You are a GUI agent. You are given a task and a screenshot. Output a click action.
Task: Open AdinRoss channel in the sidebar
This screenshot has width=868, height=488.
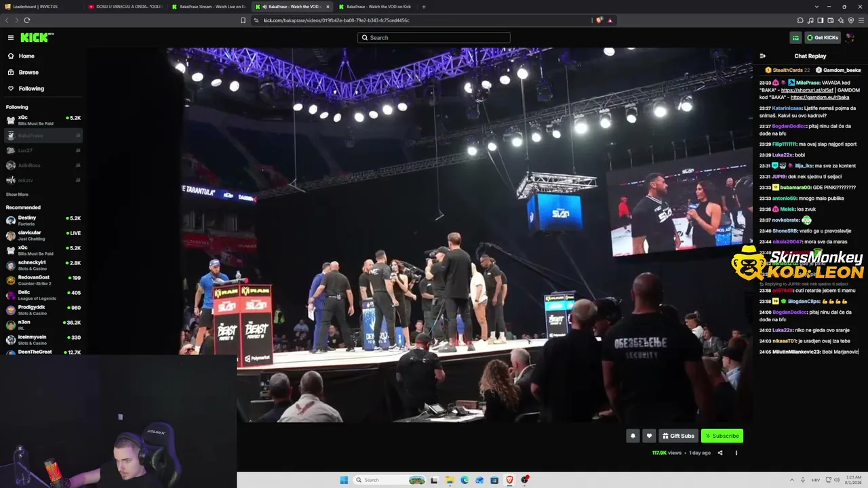click(x=43, y=165)
